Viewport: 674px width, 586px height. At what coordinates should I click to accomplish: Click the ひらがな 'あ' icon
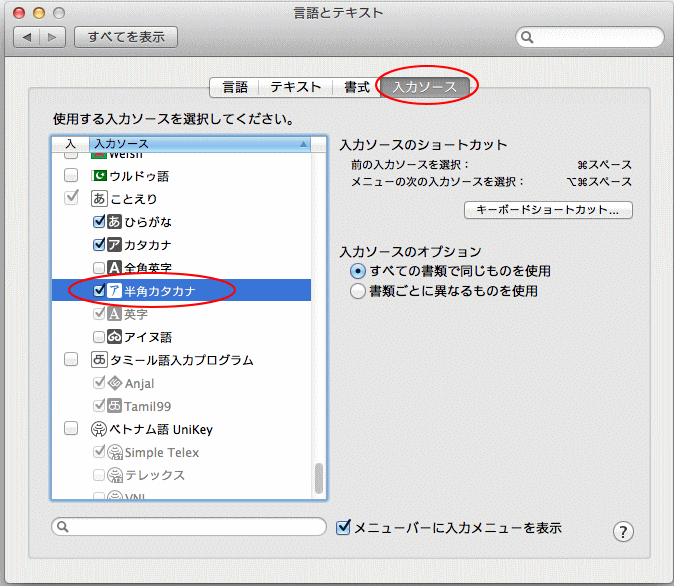pos(114,221)
